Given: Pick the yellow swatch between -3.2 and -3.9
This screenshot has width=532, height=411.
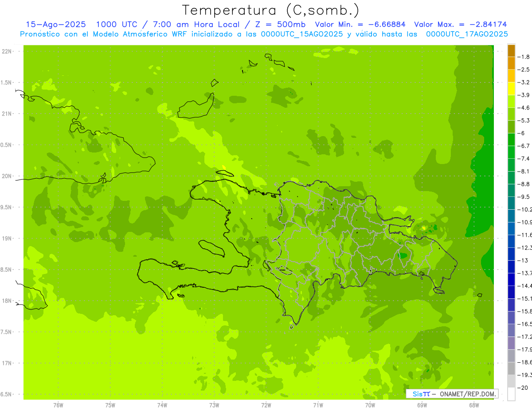Looking at the screenshot, I should pyautogui.click(x=511, y=89).
